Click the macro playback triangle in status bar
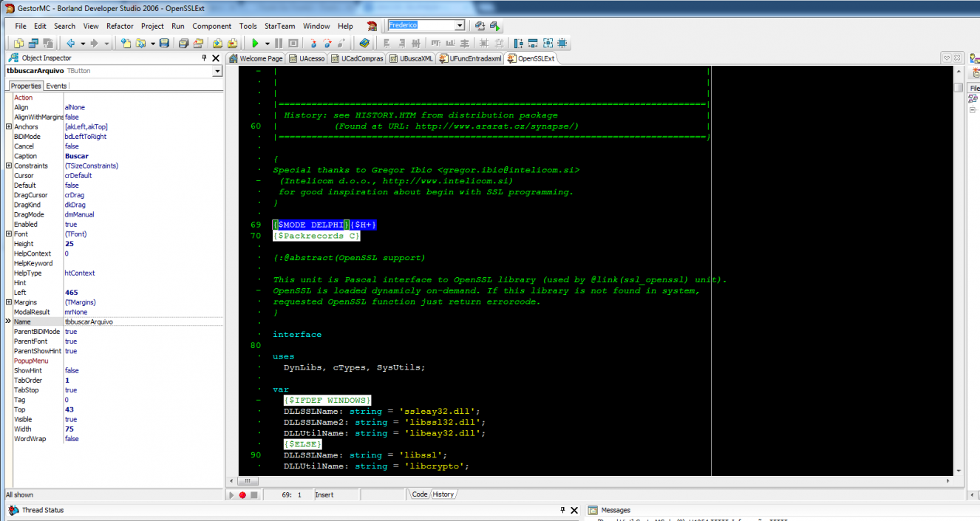Screen dimensions: 980x521 coord(231,494)
